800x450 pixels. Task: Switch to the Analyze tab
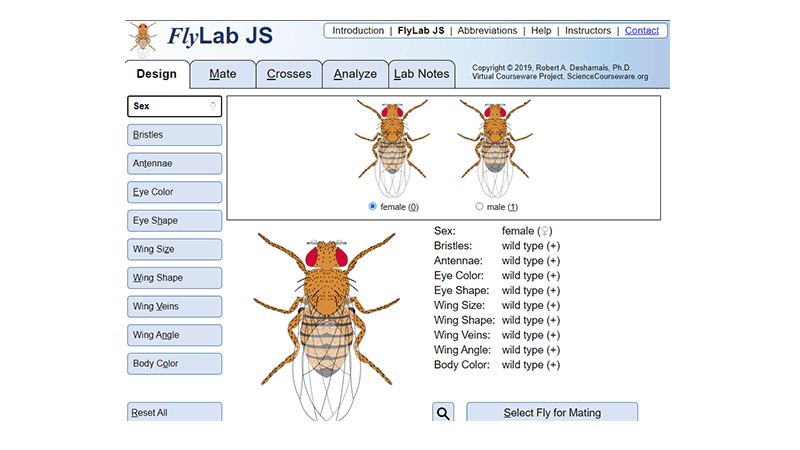355,74
